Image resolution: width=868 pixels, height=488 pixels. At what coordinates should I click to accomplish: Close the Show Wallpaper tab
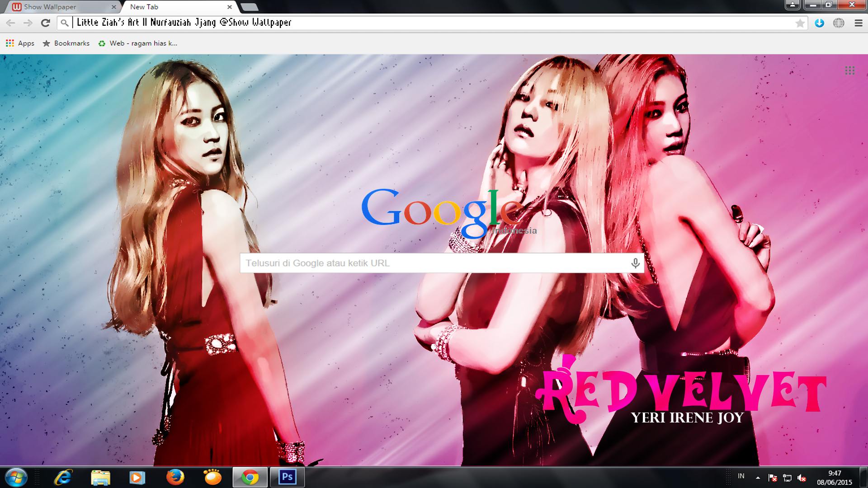pos(113,7)
